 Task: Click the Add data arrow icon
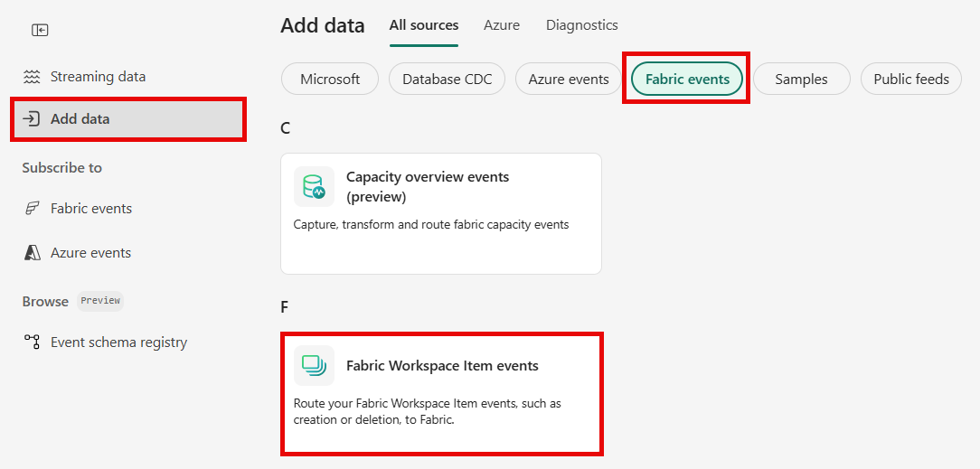tap(32, 118)
